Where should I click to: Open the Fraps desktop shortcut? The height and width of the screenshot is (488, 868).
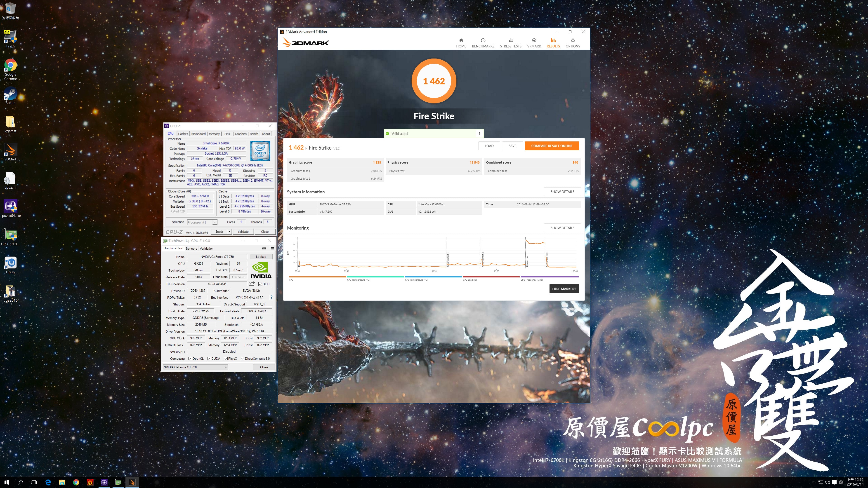coord(10,39)
